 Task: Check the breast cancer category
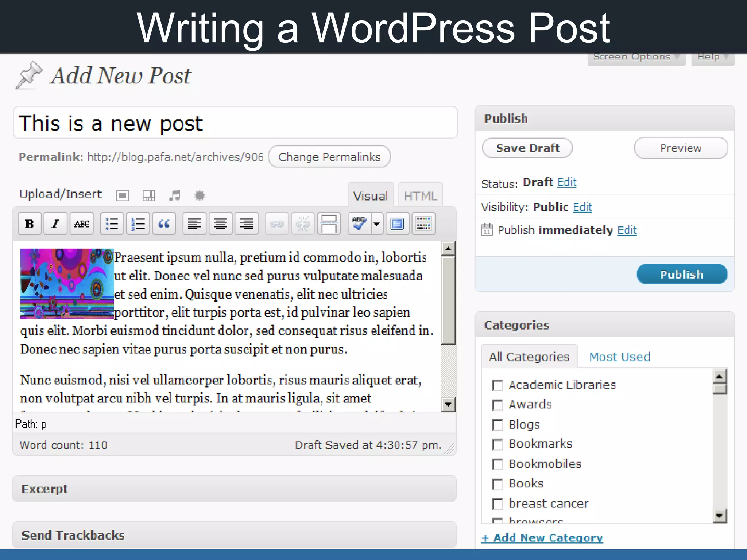pos(498,504)
